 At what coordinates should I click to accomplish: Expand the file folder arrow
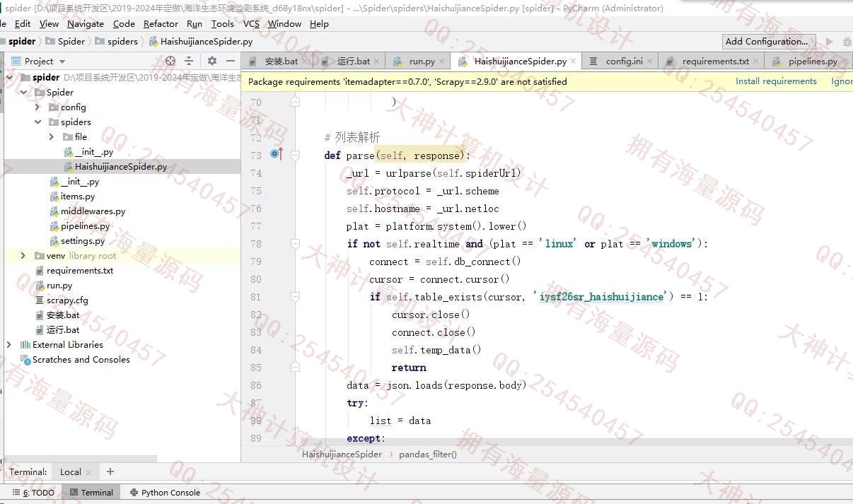(52, 136)
